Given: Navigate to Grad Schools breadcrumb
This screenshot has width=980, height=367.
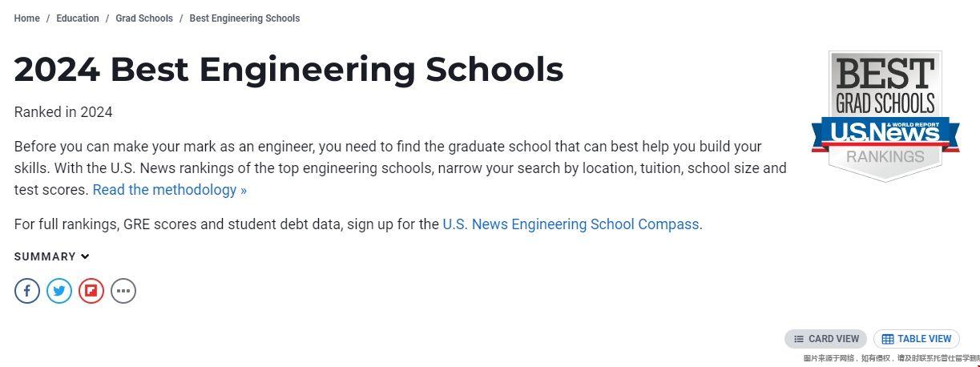Looking at the screenshot, I should pyautogui.click(x=144, y=18).
